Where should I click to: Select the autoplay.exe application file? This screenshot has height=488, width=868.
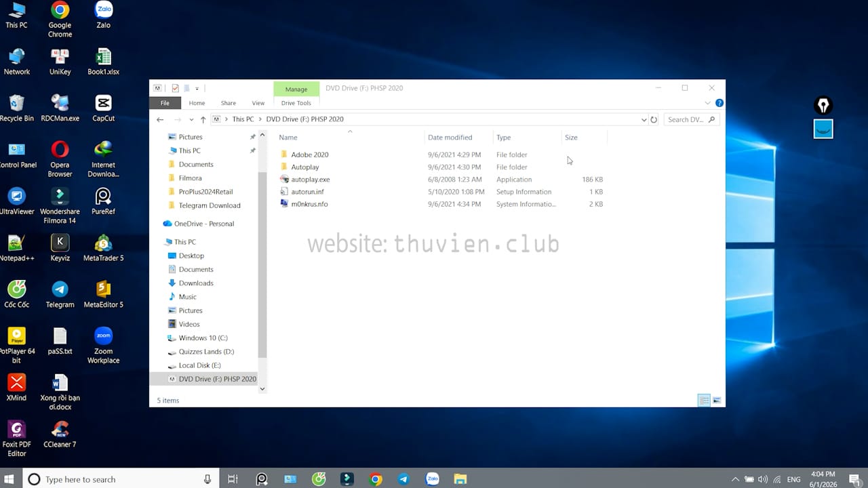click(x=310, y=180)
